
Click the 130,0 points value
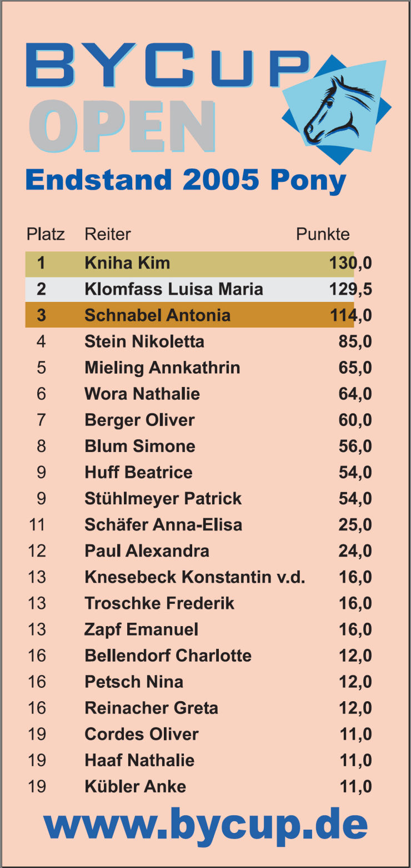tap(350, 263)
